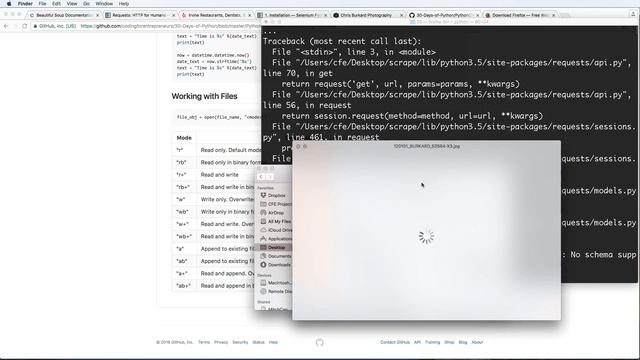This screenshot has height=360, width=640.
Task: Close the Selenium Installation tab
Action: click(x=325, y=15)
